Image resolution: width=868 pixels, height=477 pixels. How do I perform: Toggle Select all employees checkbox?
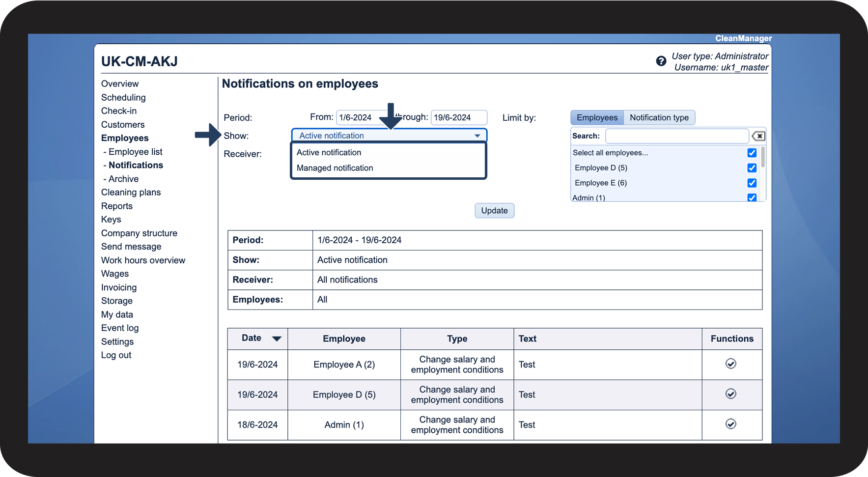(752, 153)
